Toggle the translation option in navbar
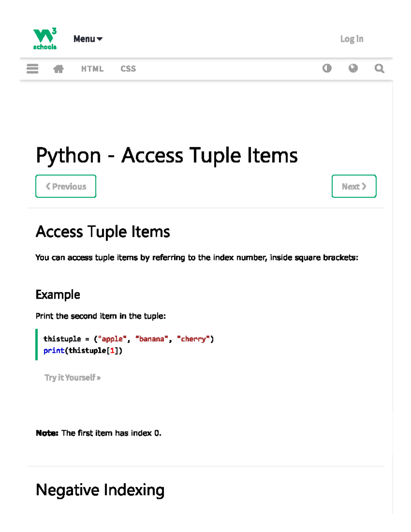The height and width of the screenshot is (532, 411). (x=353, y=69)
